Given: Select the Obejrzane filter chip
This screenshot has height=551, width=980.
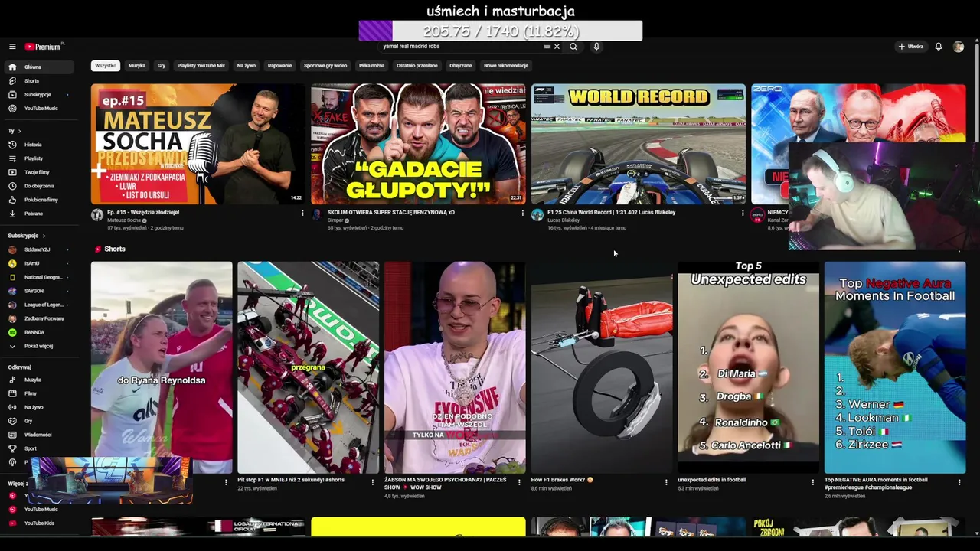Looking at the screenshot, I should pos(460,66).
